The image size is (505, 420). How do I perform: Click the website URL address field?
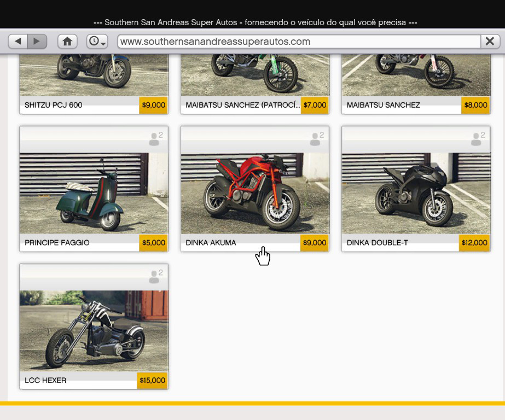[299, 42]
